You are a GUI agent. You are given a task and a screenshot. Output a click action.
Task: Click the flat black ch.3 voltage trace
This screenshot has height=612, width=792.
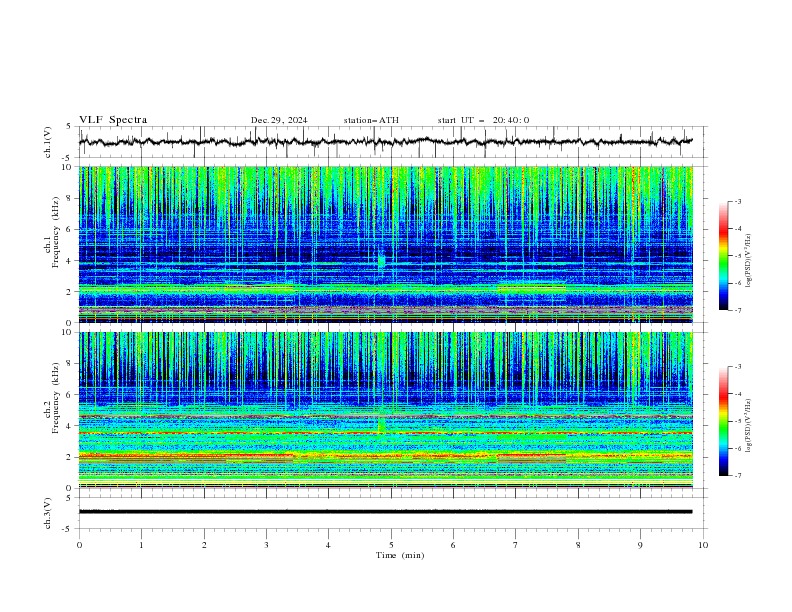coord(385,512)
